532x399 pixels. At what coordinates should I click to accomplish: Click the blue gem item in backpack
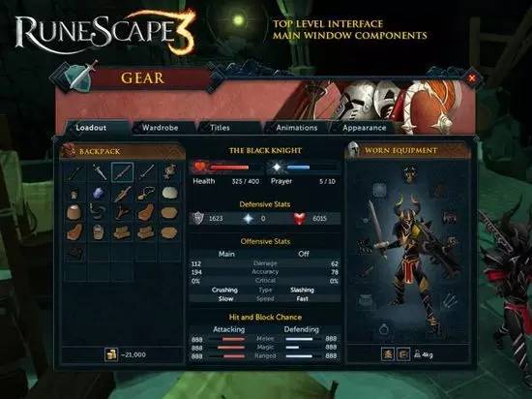[99, 194]
